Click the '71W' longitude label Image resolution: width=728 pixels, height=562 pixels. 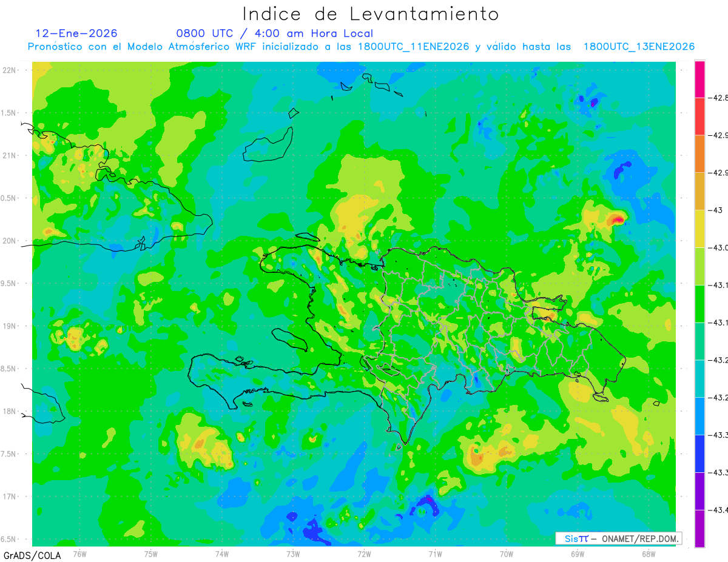(x=435, y=553)
